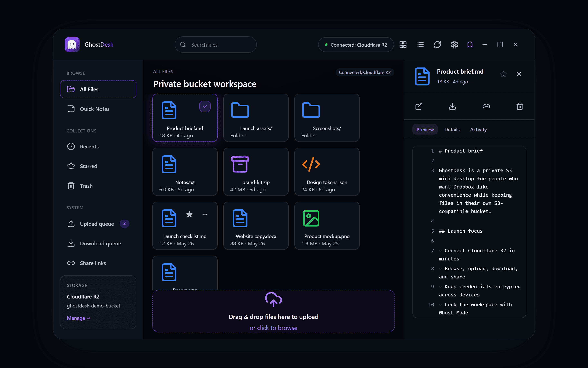Switch to grid view
The height and width of the screenshot is (368, 588).
pos(403,45)
